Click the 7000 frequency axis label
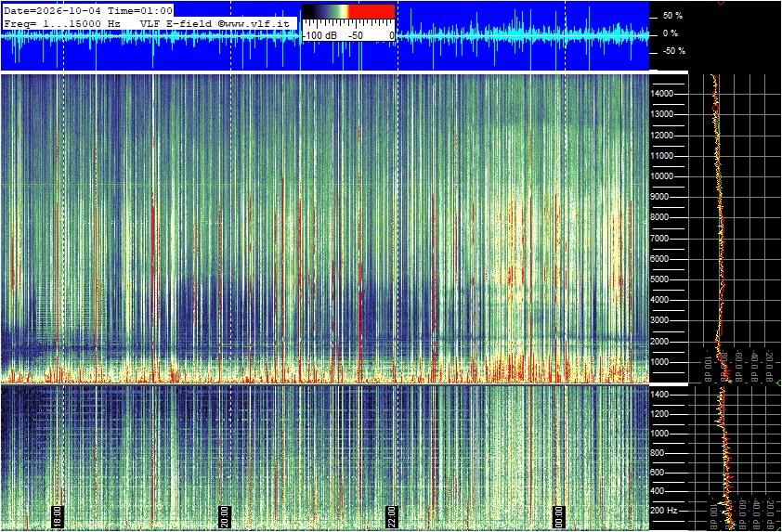This screenshot has height=532, width=782. pyautogui.click(x=659, y=239)
